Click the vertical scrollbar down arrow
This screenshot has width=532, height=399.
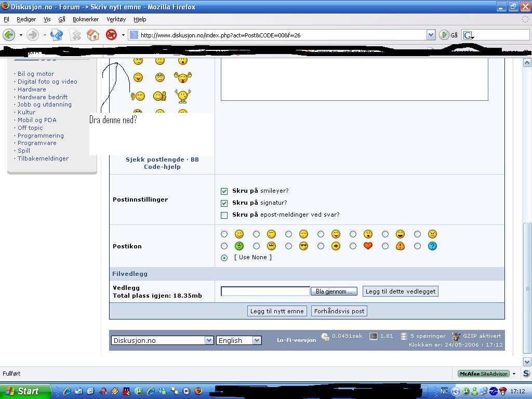pyautogui.click(x=527, y=362)
